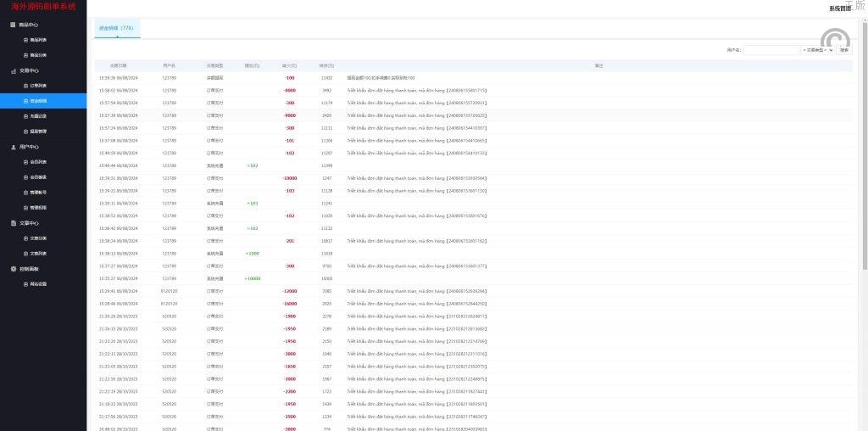Click the gear icon beside 控制面板
Image resolution: width=868 pixels, height=431 pixels.
tap(13, 269)
